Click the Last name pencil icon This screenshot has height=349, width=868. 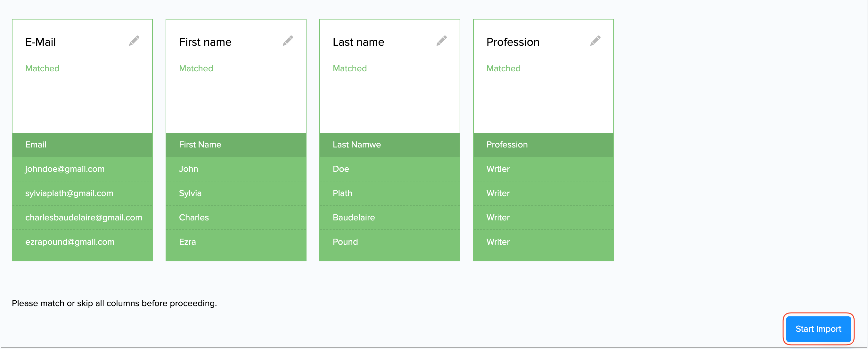coord(441,41)
